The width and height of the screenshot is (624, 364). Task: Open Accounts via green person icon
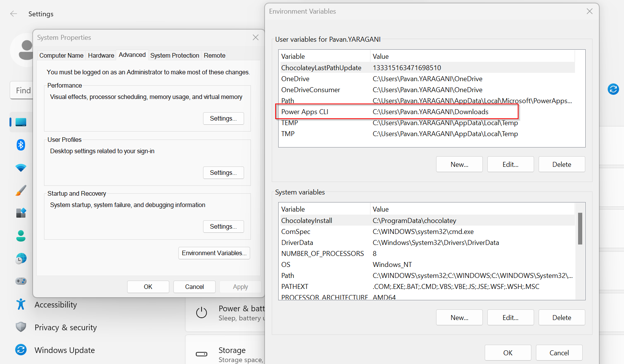coord(21,236)
